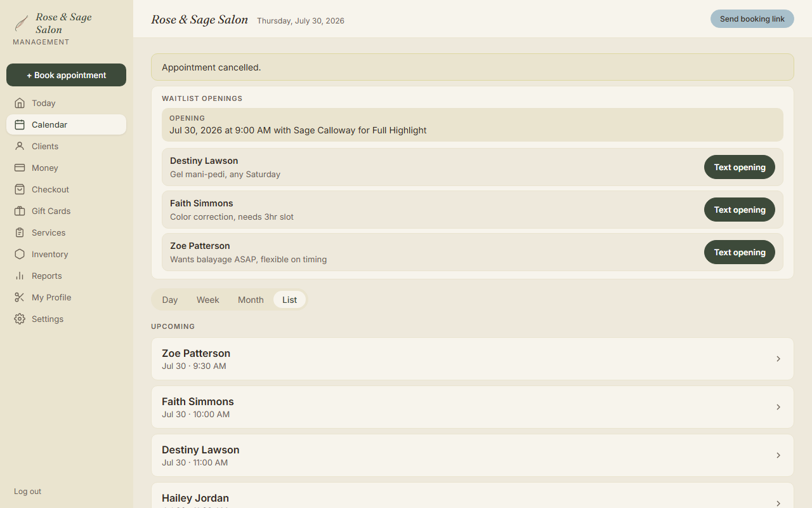Click the Gift Cards icon
This screenshot has width=812, height=508.
(20, 211)
